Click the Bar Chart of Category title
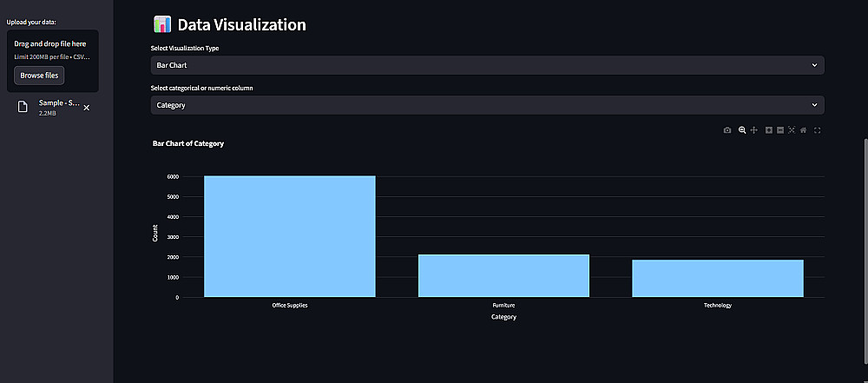Screen dimensions: 868x383 click(x=188, y=143)
